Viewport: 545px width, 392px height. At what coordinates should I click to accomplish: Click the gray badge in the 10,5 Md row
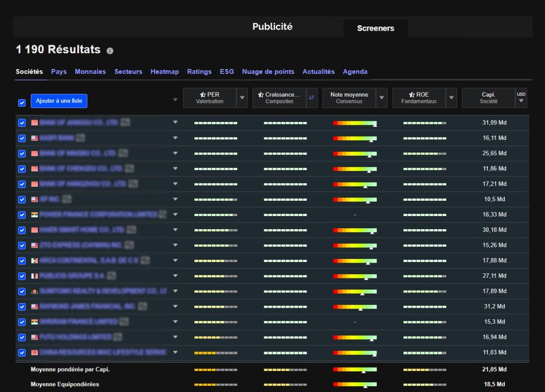(x=67, y=199)
